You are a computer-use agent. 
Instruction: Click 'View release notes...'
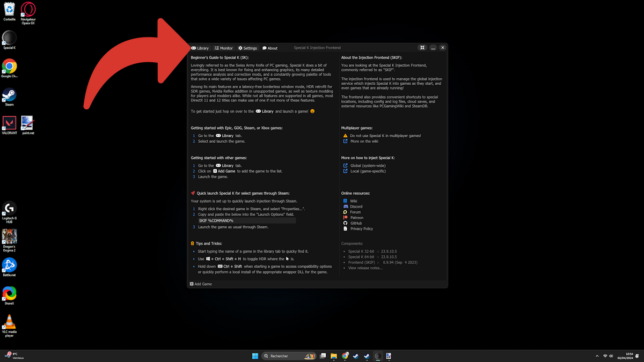pos(365,268)
